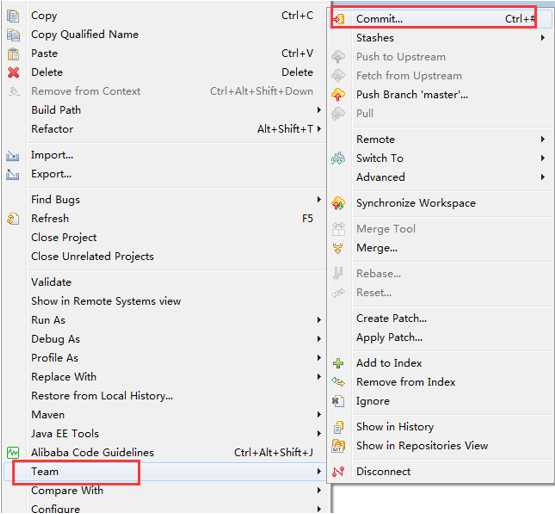Click the green plus Add to Index icon
Viewport: 555px width, 514px height.
338,363
